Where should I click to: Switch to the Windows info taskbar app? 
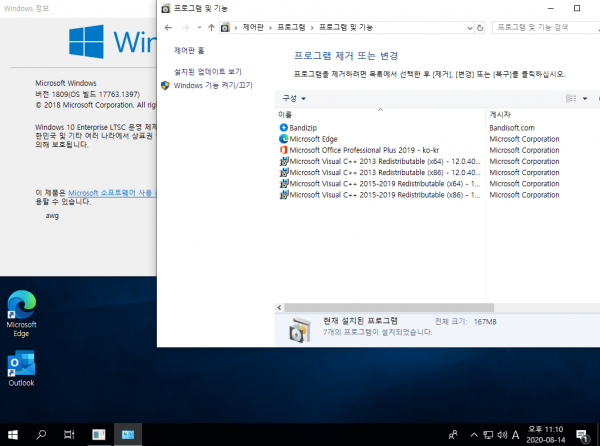pyautogui.click(x=99, y=435)
